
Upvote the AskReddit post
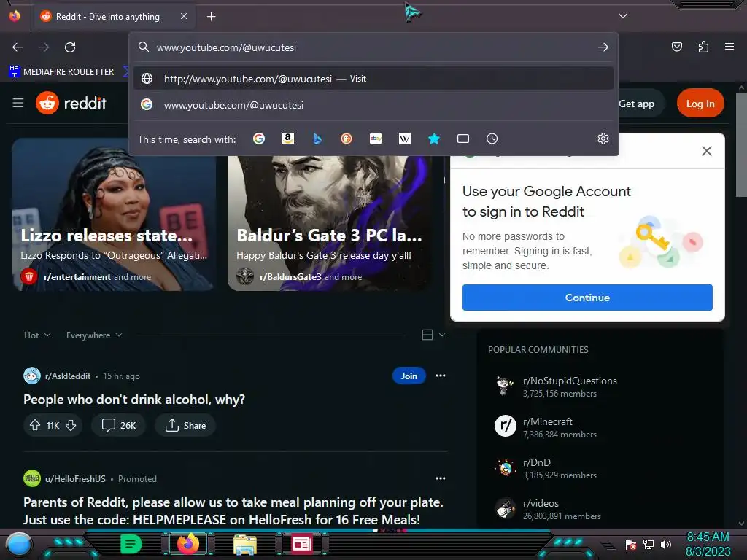pos(35,425)
